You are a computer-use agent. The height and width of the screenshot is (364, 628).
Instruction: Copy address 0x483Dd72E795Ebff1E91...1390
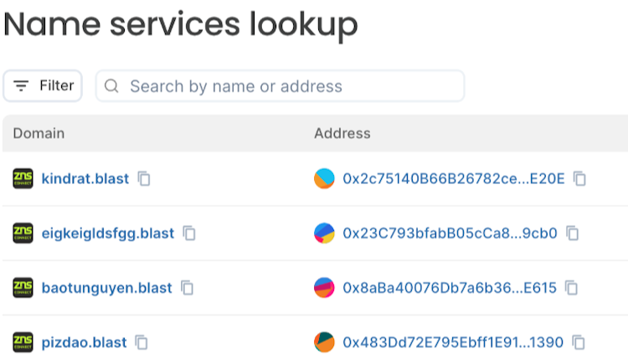point(578,342)
